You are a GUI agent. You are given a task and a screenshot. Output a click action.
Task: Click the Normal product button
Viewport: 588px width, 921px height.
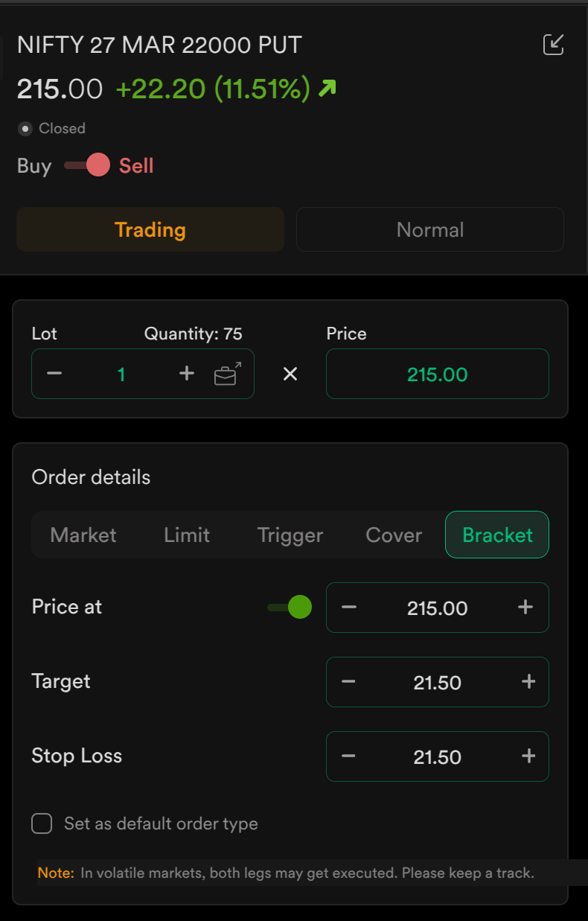pyautogui.click(x=430, y=229)
